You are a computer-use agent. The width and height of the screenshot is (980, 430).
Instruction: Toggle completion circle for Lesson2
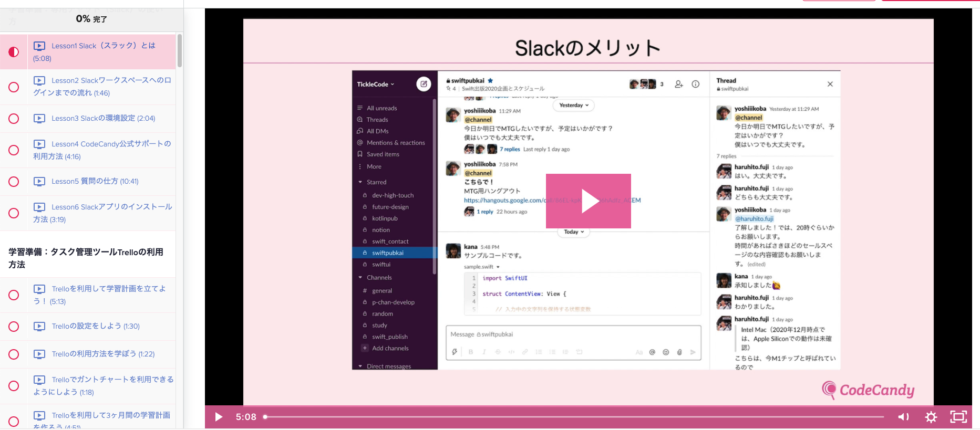click(x=14, y=87)
